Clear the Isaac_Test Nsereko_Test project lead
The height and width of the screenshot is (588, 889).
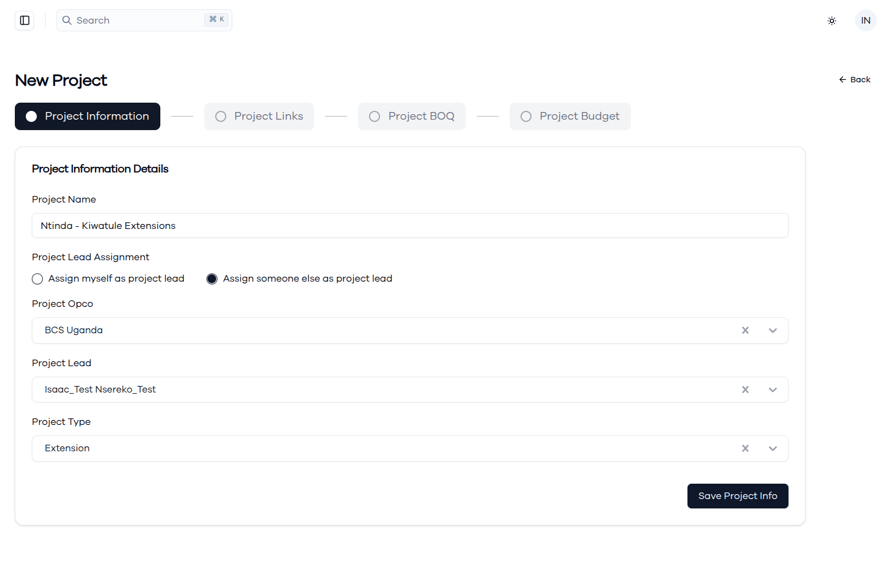tap(745, 390)
